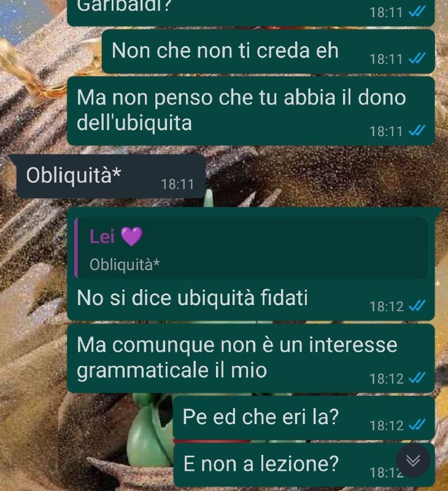Screen dimensions: 448x491
Task: Select the "Non che non ti creda eh" message
Action: (268, 52)
